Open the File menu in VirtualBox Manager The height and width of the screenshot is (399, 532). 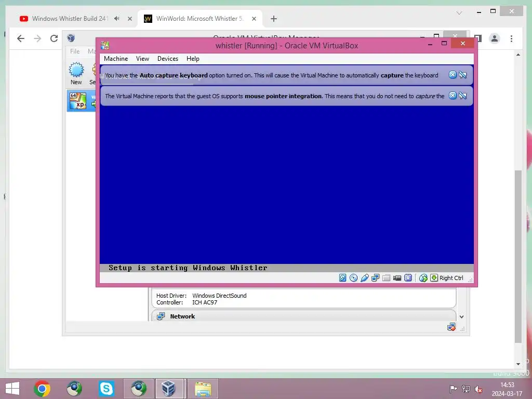tap(75, 51)
